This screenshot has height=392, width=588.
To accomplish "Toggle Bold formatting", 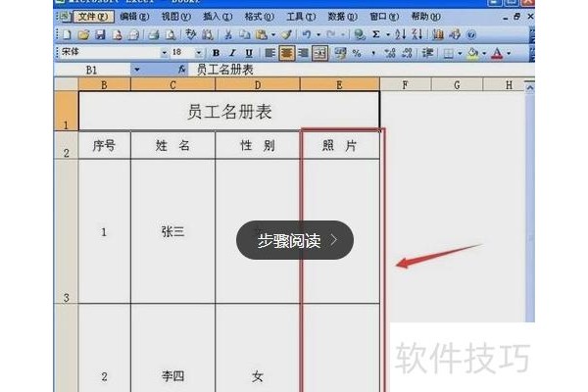I will [216, 53].
